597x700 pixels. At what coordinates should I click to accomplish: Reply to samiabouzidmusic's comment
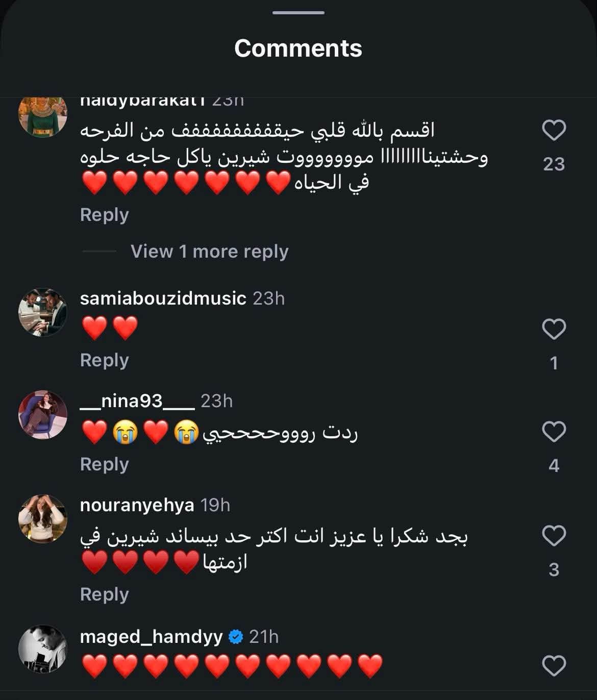tap(104, 360)
